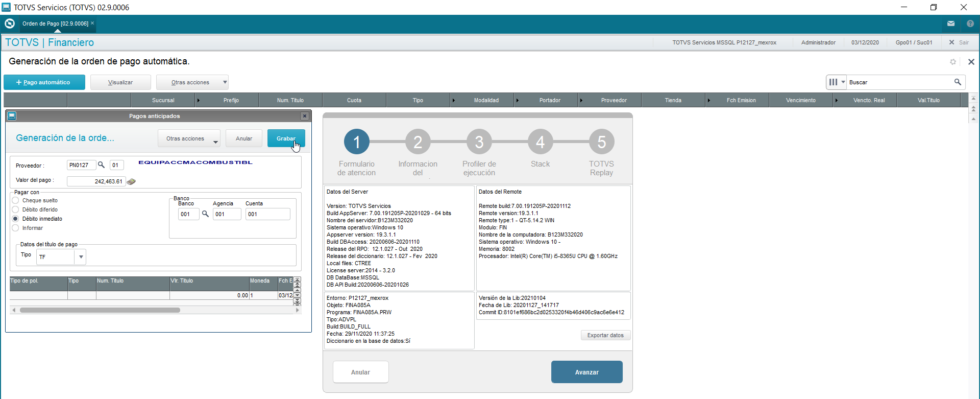The height and width of the screenshot is (399, 980).
Task: Click Exportar datos button
Action: pyautogui.click(x=605, y=335)
